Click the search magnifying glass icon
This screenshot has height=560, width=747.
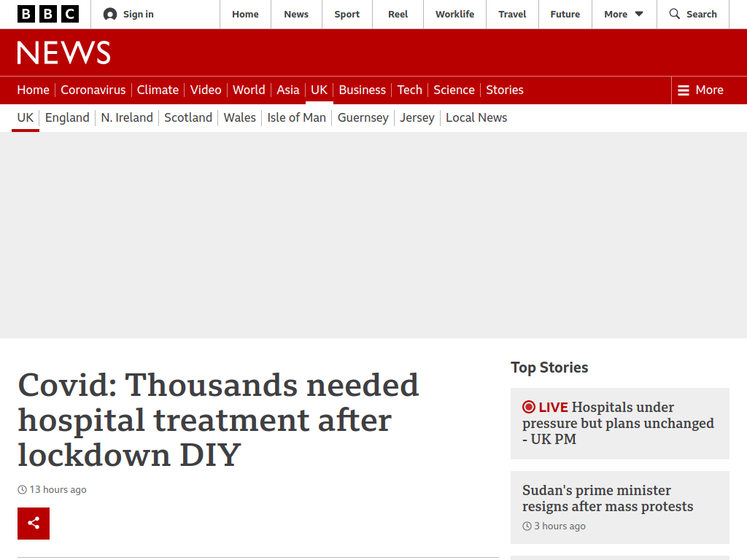click(x=675, y=14)
